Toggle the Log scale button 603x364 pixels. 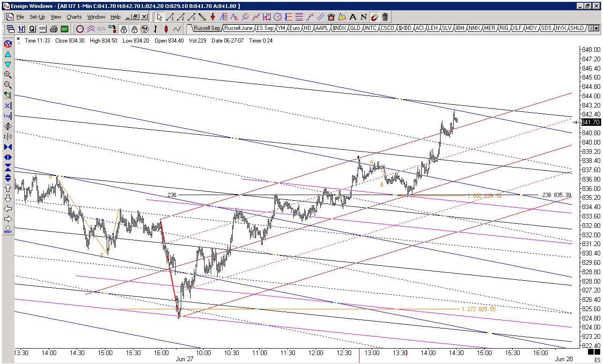click(8, 116)
